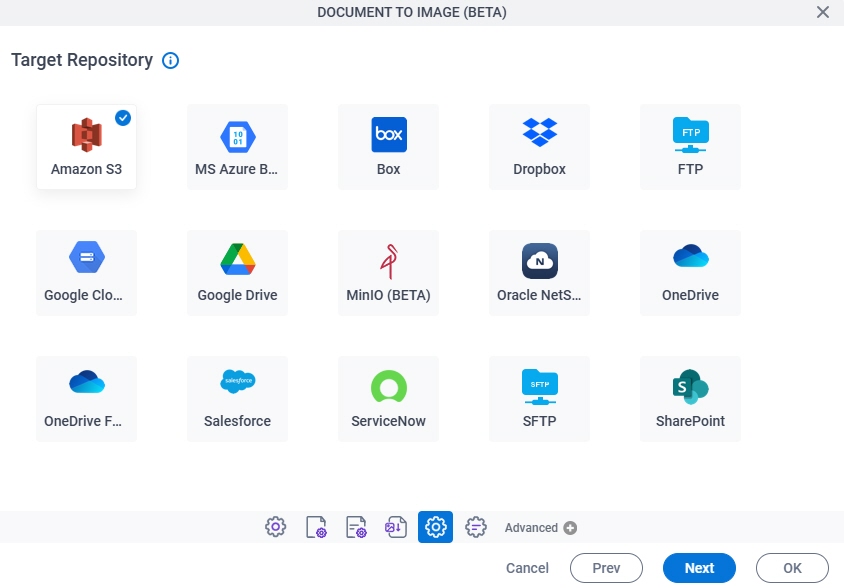Go back with the Prev button

[x=606, y=568]
